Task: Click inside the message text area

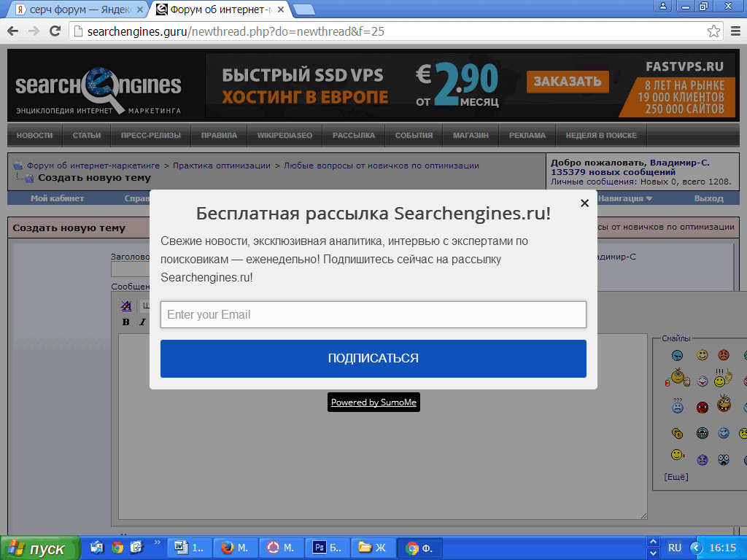Action: coord(382,426)
